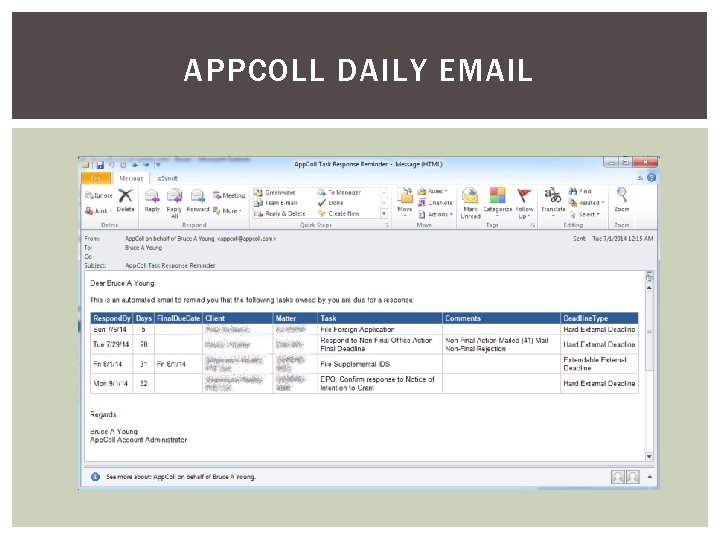Open the Actions dropdown
720x540 pixels.
pyautogui.click(x=435, y=214)
